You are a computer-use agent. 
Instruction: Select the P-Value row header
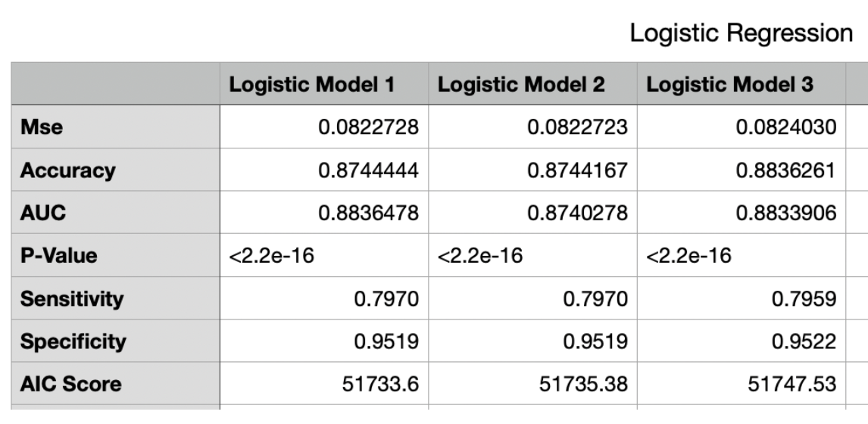tap(115, 255)
